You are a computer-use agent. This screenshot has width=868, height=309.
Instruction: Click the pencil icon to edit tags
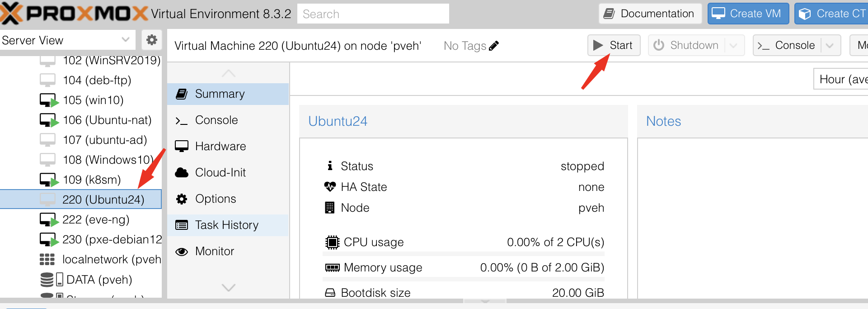coord(494,46)
